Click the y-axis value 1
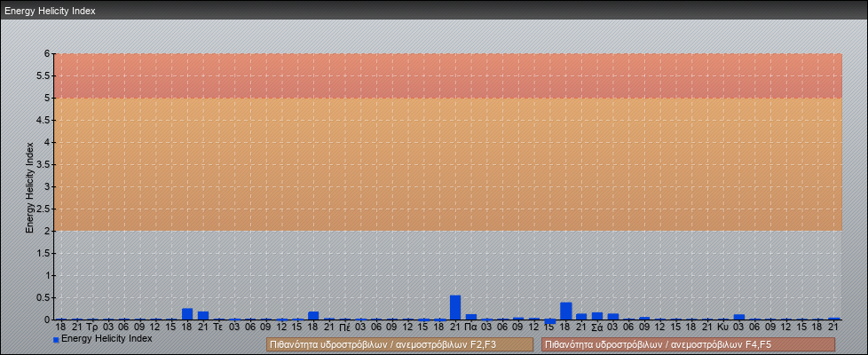868x355 pixels. click(48, 275)
